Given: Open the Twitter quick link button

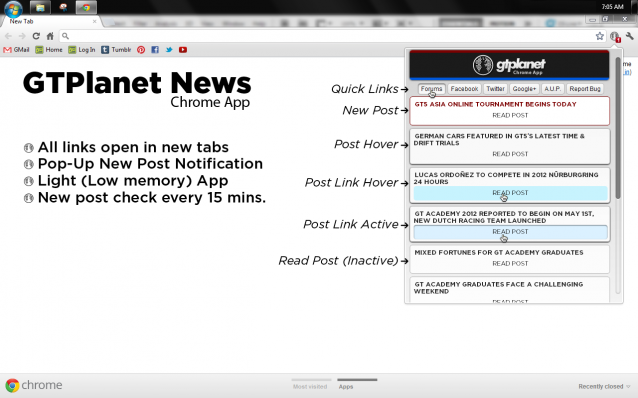Looking at the screenshot, I should pyautogui.click(x=495, y=89).
